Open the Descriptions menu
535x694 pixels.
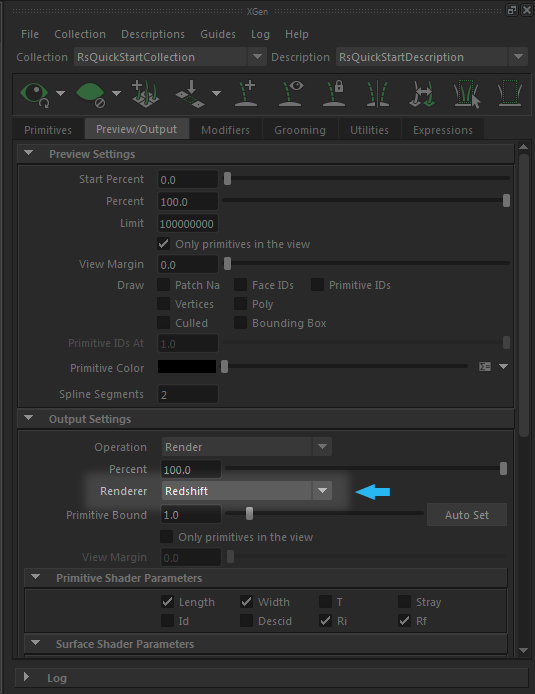(153, 34)
